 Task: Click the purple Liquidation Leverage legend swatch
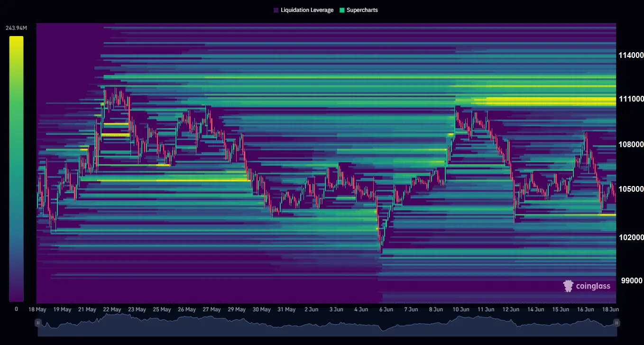pyautogui.click(x=276, y=10)
